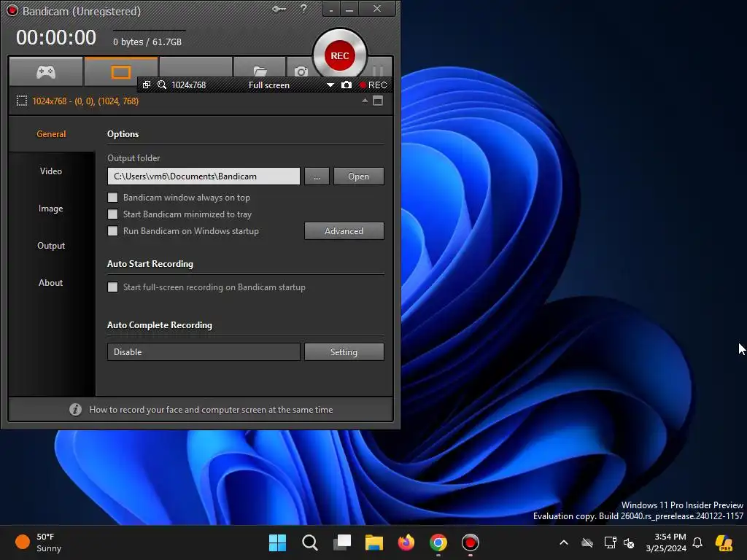Open File Explorer from the taskbar
The image size is (747, 560).
click(374, 542)
